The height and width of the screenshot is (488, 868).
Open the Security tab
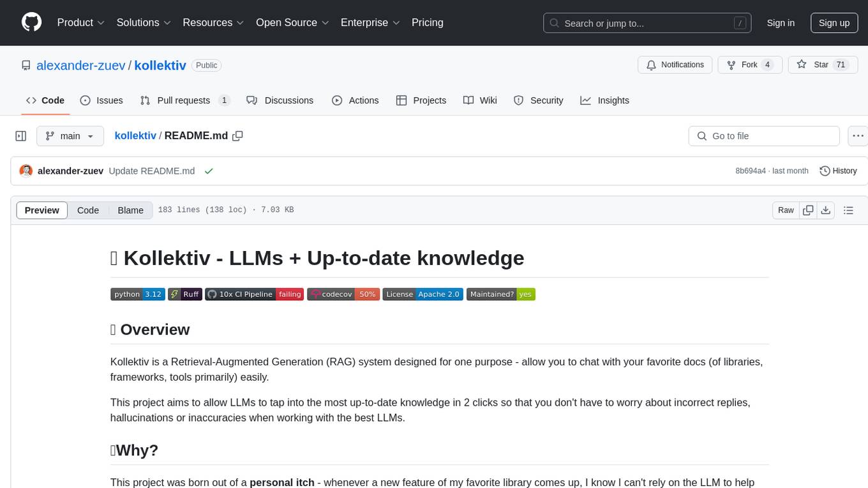[x=539, y=100]
